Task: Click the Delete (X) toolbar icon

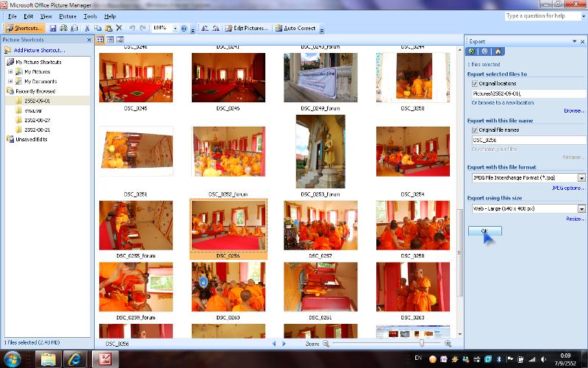Action: (119, 28)
